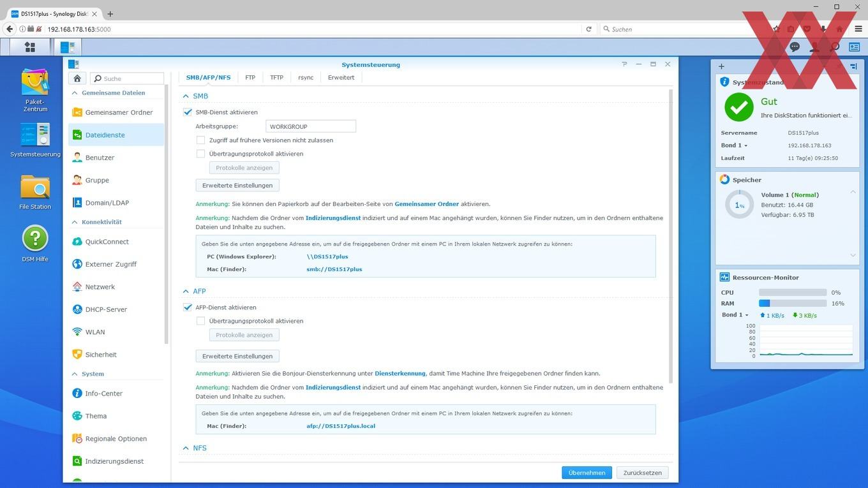This screenshot has height=488, width=868.
Task: Open the Sicherheit settings
Action: (116, 355)
